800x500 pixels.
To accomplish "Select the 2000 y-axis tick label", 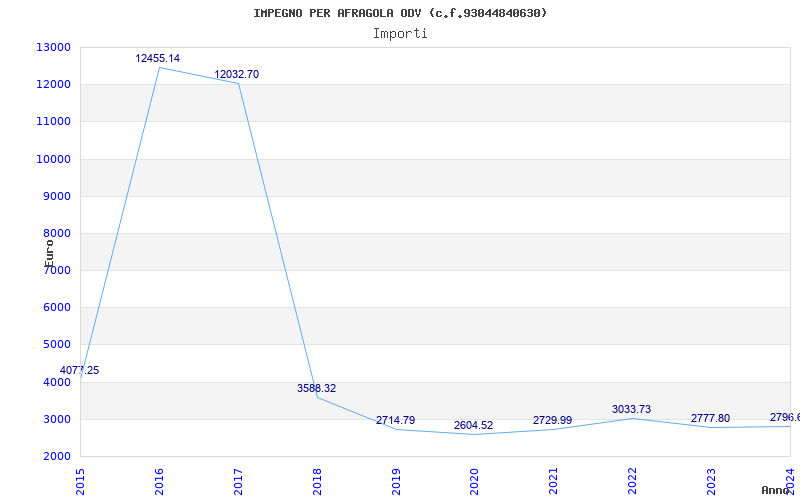I will coord(56,456).
